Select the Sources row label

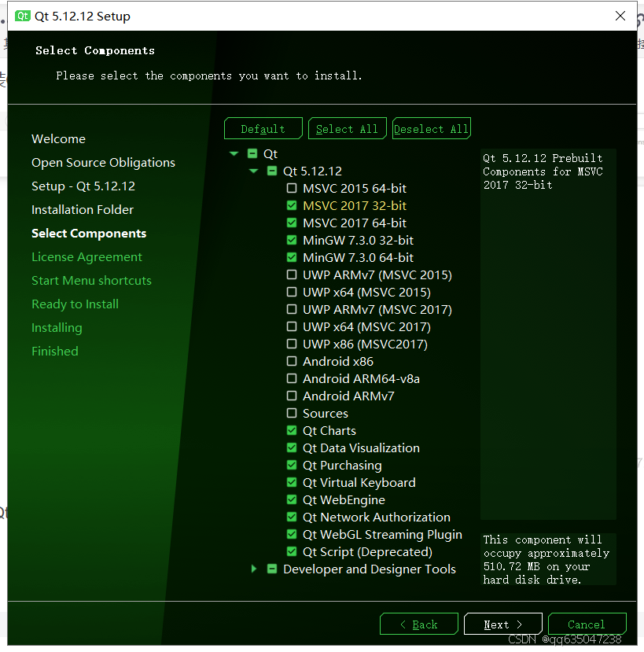click(325, 414)
